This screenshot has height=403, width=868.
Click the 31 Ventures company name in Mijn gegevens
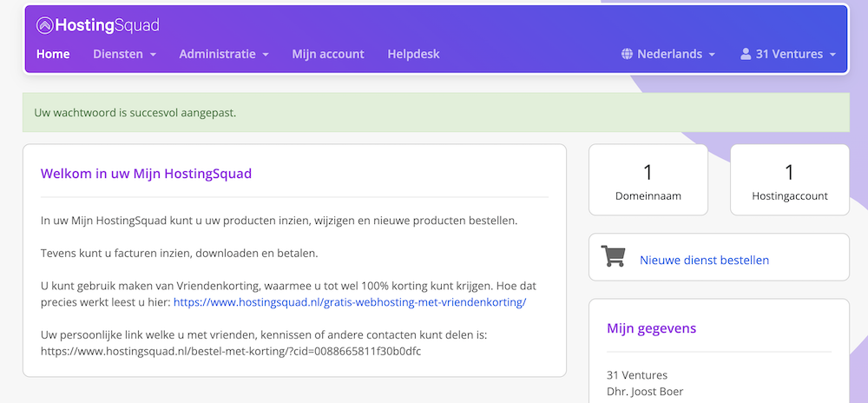(637, 375)
